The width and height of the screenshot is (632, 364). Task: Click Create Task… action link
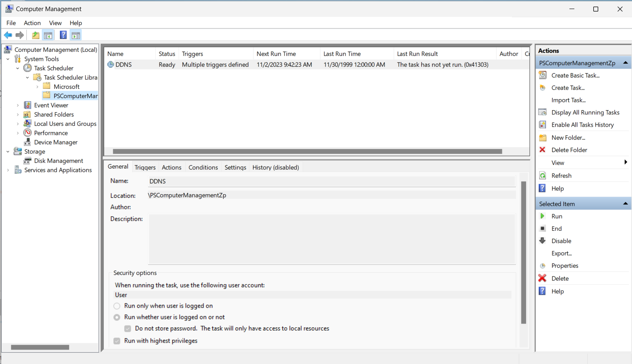pos(568,88)
